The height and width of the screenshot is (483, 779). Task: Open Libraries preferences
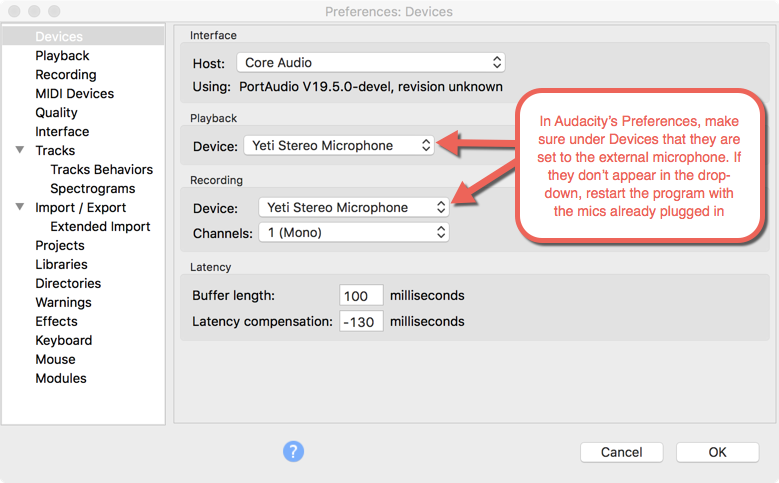click(x=61, y=264)
